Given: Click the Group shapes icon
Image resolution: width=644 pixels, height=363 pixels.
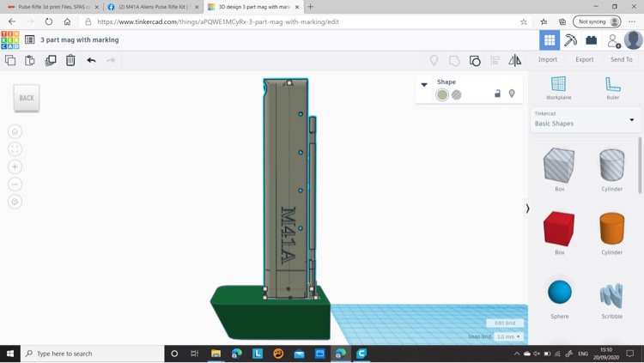Looking at the screenshot, I should pyautogui.click(x=454, y=61).
